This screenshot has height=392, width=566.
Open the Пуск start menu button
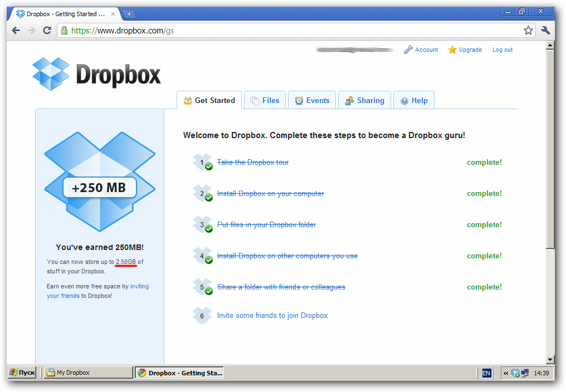22,373
